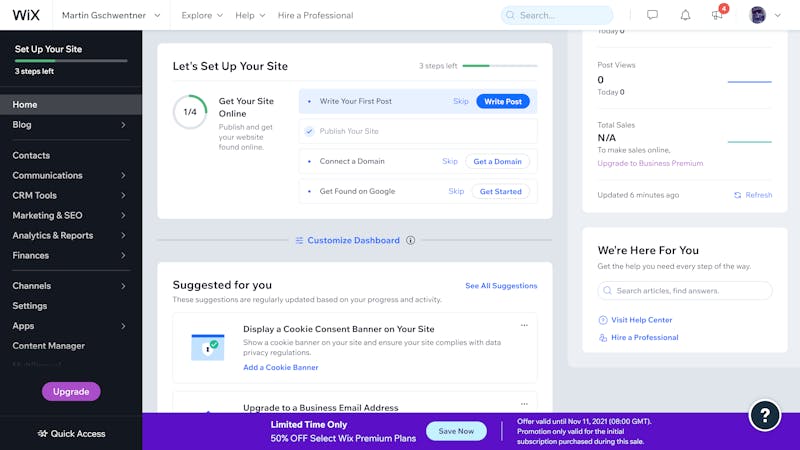Viewport: 800px width, 450px height.
Task: Click the Customize Dashboard info icon
Action: pyautogui.click(x=410, y=240)
